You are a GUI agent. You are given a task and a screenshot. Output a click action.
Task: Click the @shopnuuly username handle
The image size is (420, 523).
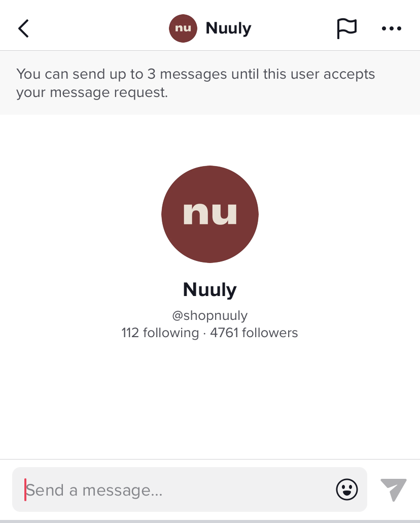pyautogui.click(x=210, y=315)
